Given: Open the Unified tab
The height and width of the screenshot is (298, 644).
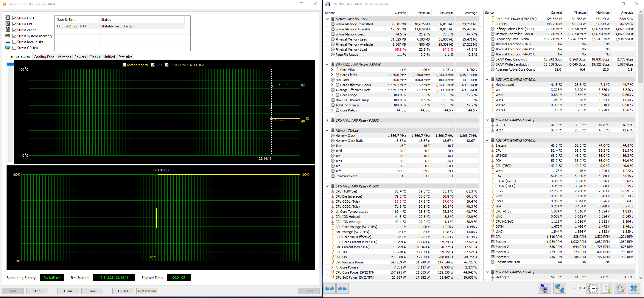Looking at the screenshot, I should [x=109, y=57].
